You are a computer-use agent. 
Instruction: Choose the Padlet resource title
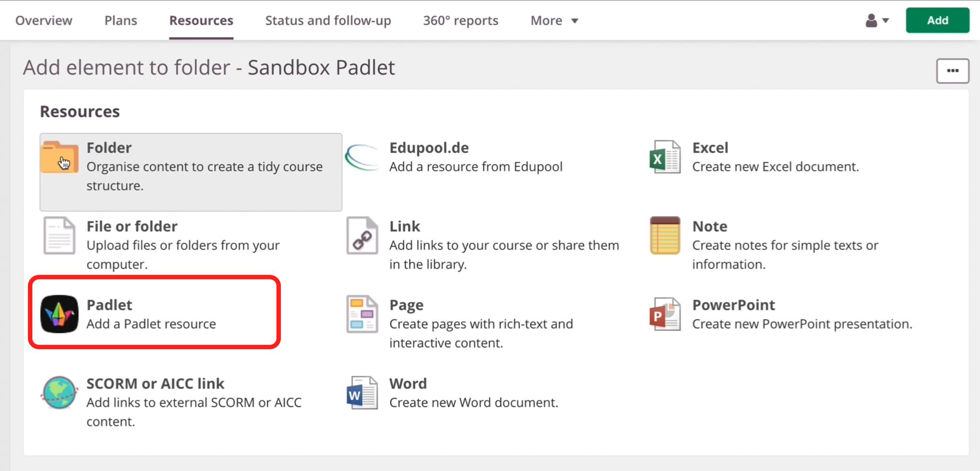pos(109,305)
